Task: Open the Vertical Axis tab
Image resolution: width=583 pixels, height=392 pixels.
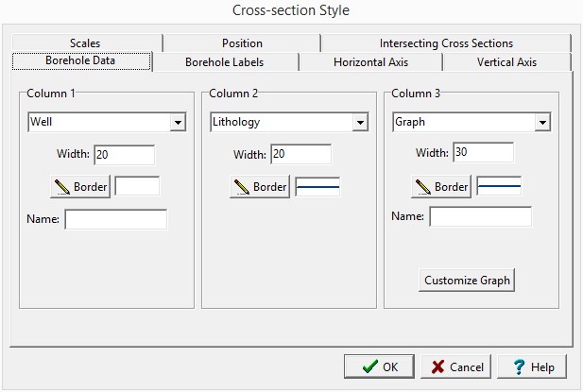Action: 507,62
